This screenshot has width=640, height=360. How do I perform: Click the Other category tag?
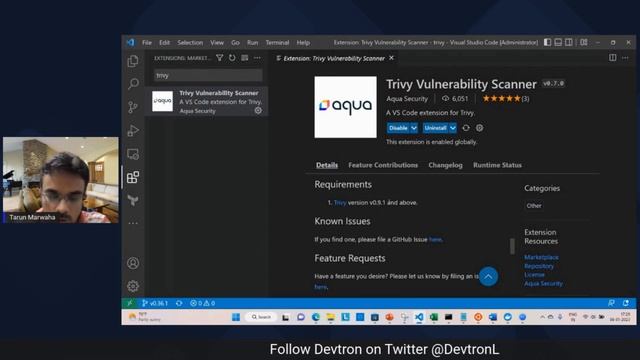(x=534, y=206)
